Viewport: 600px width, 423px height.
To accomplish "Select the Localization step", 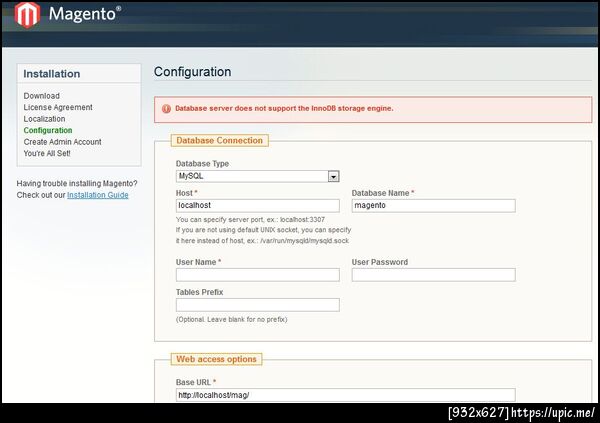I will point(45,119).
